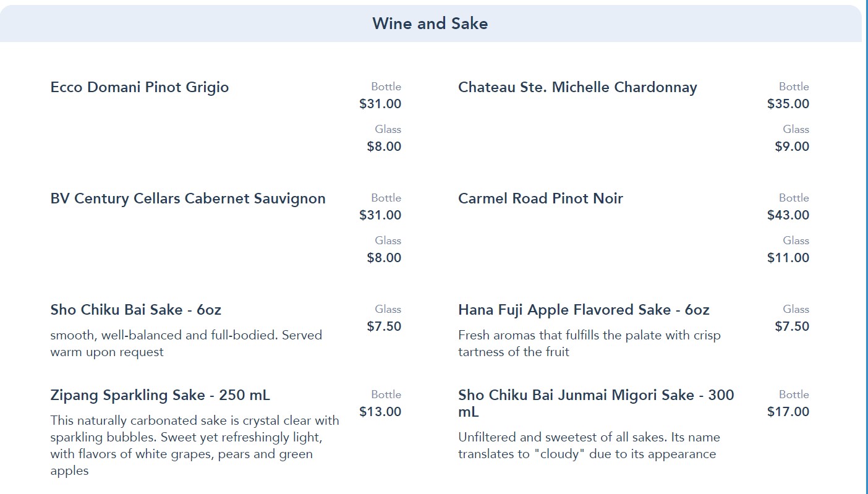Pick Hana Fuji Apple Flavored Sake
Viewport: 868px width, 494px height.
point(584,310)
